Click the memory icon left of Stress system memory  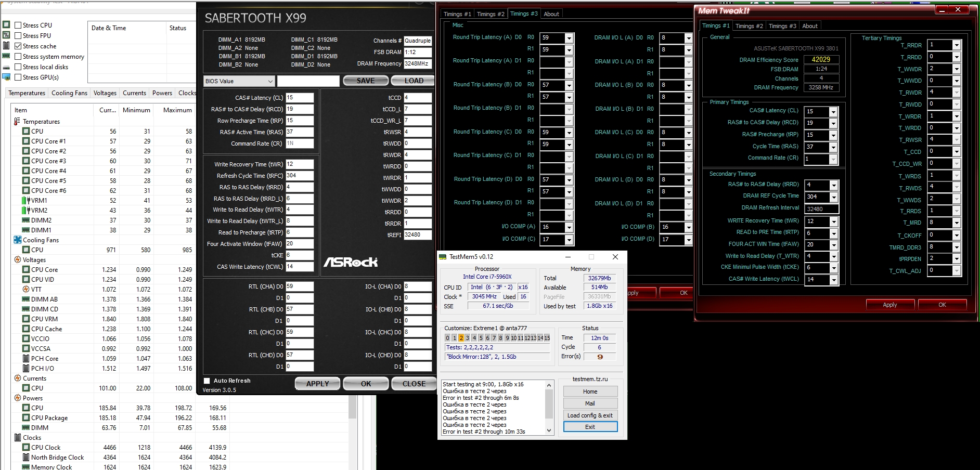(x=6, y=56)
